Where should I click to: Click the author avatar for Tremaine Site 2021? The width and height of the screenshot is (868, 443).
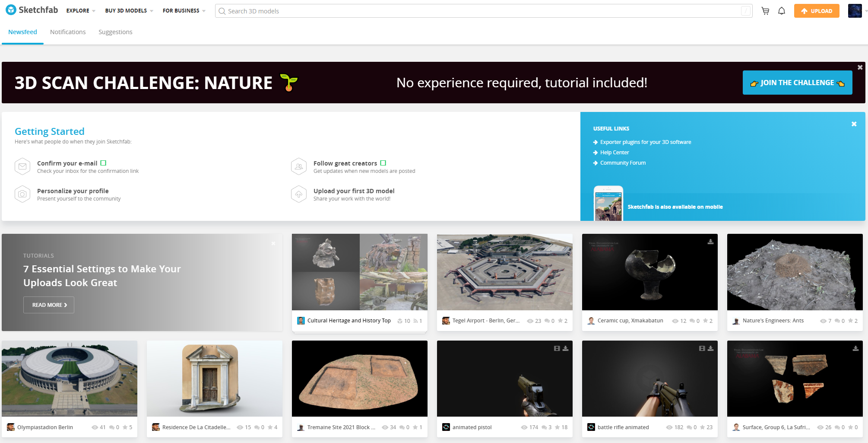click(301, 427)
